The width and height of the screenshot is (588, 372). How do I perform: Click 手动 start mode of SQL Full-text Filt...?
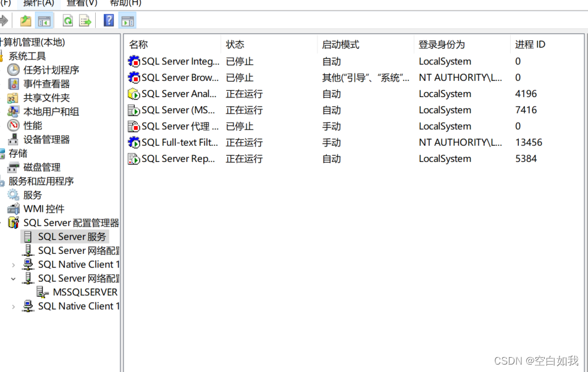coord(332,143)
